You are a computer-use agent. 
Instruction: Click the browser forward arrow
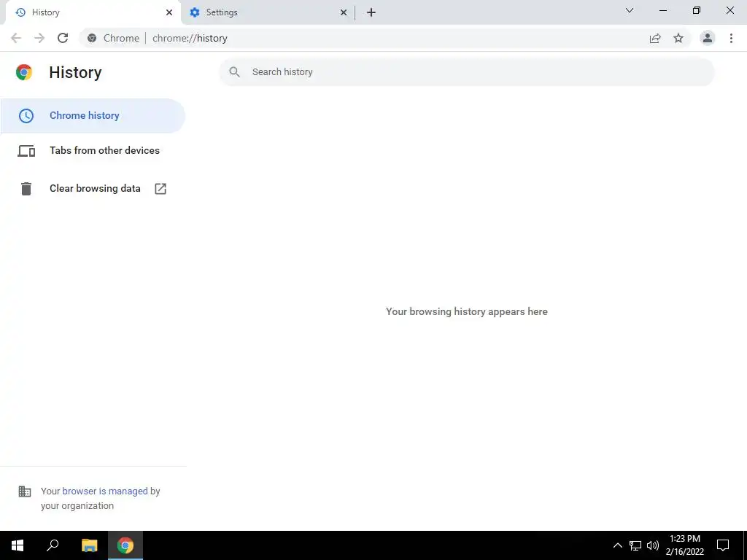coord(39,38)
